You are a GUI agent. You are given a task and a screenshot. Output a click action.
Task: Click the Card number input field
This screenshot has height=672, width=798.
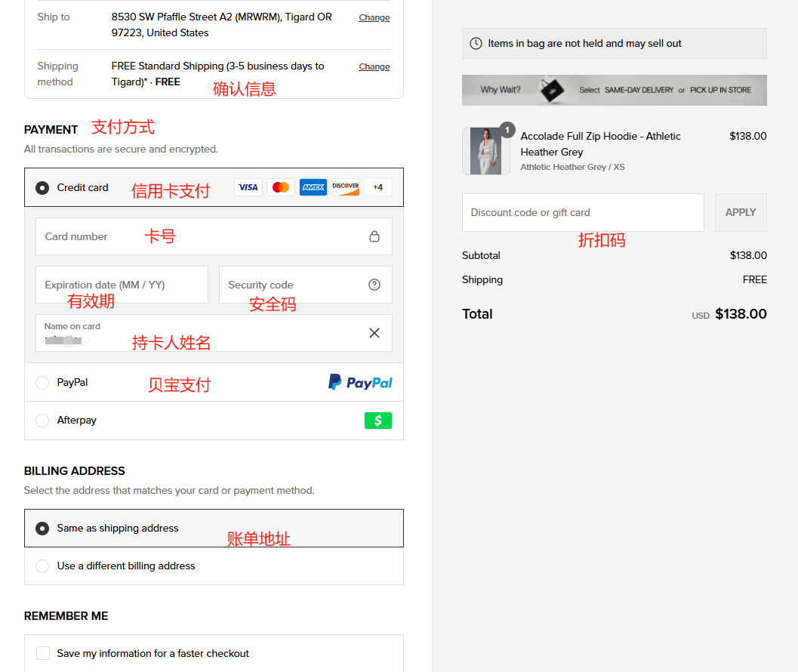click(x=204, y=236)
